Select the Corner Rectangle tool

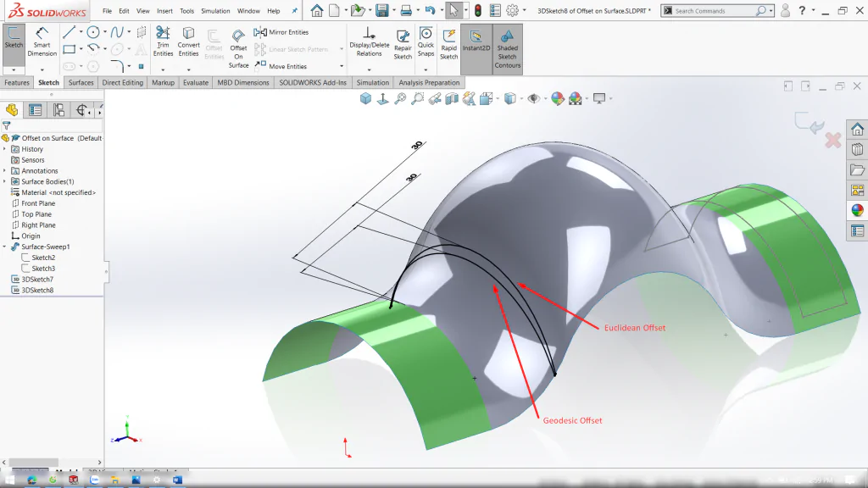click(70, 49)
